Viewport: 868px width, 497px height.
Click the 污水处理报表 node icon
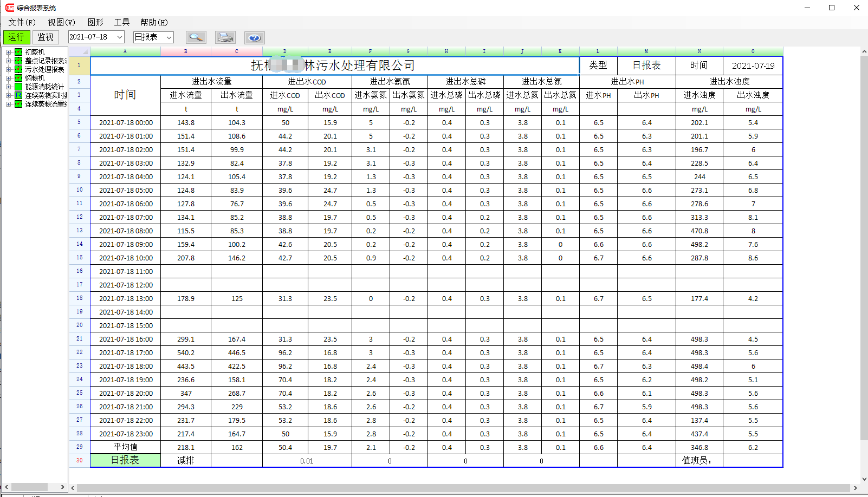pos(18,69)
